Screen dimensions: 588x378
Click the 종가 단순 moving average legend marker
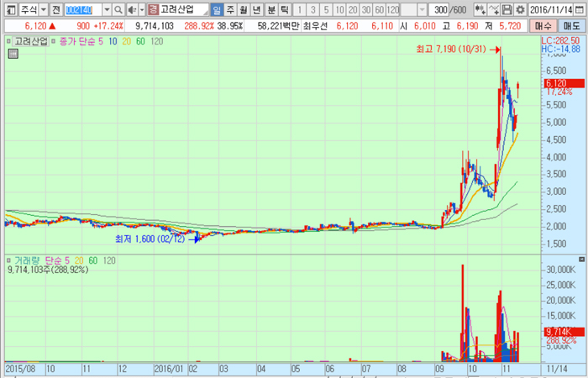[55, 41]
